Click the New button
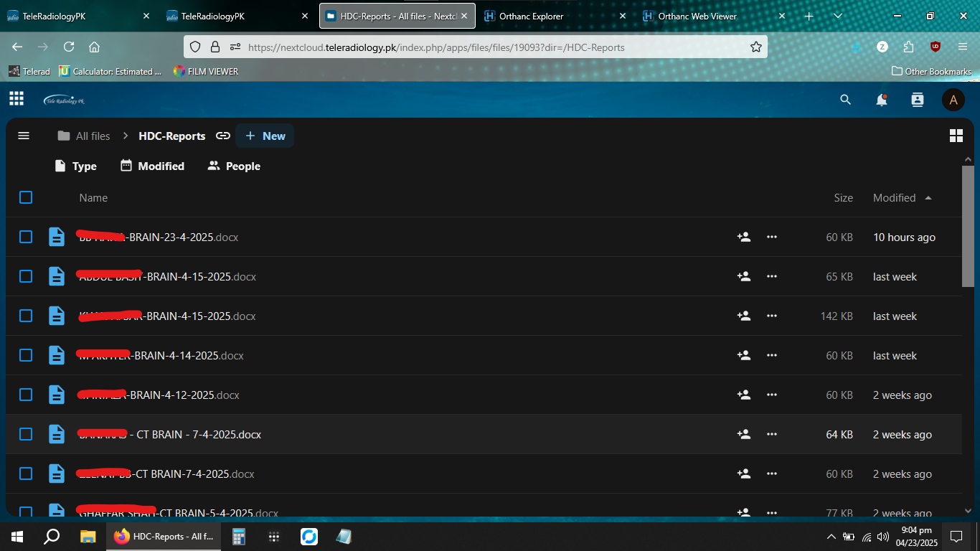The height and width of the screenshot is (551, 980). click(265, 136)
